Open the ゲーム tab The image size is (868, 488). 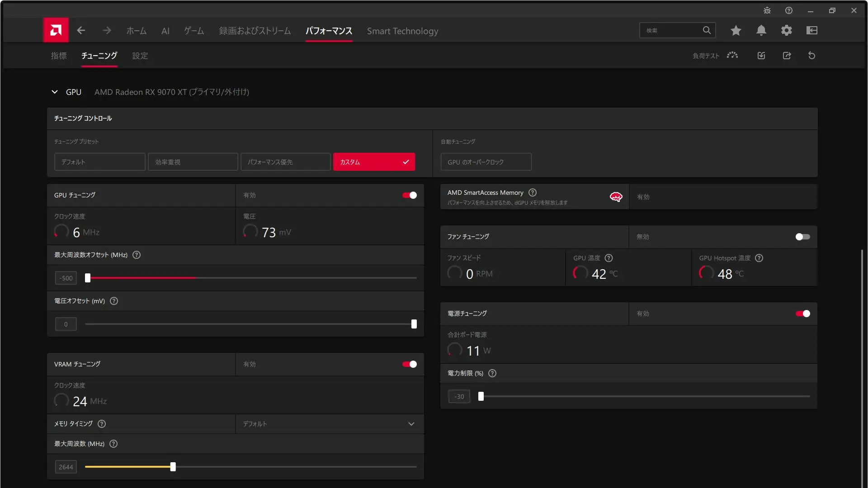(194, 31)
